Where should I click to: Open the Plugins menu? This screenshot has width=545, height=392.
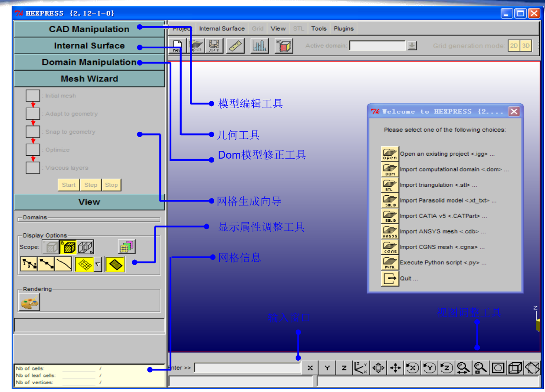coord(344,29)
